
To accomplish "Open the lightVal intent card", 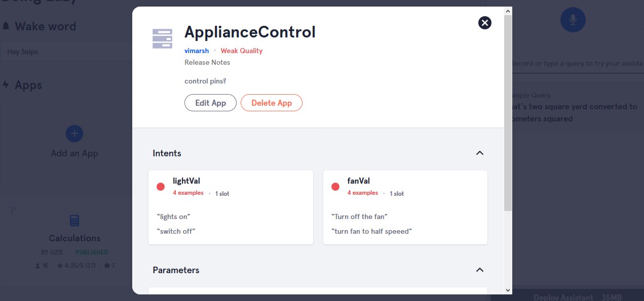I will pos(231,207).
